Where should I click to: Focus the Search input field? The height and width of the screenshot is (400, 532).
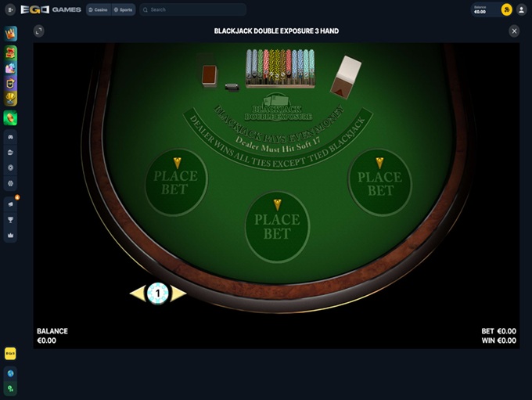coord(192,10)
